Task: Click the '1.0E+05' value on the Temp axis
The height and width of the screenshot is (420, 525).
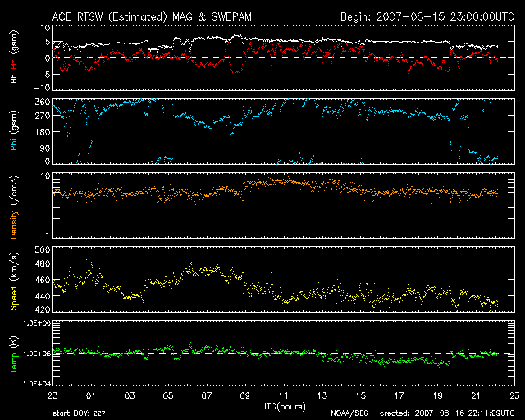Action: click(x=37, y=354)
